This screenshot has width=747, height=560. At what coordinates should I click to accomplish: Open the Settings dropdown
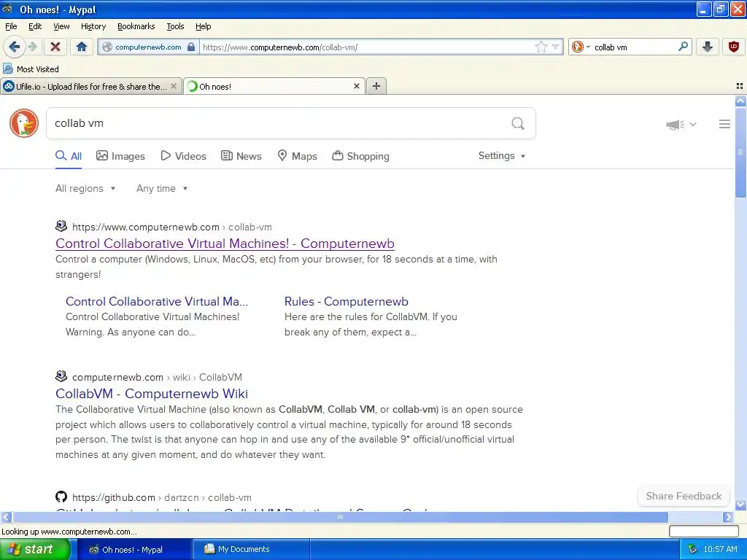click(502, 156)
